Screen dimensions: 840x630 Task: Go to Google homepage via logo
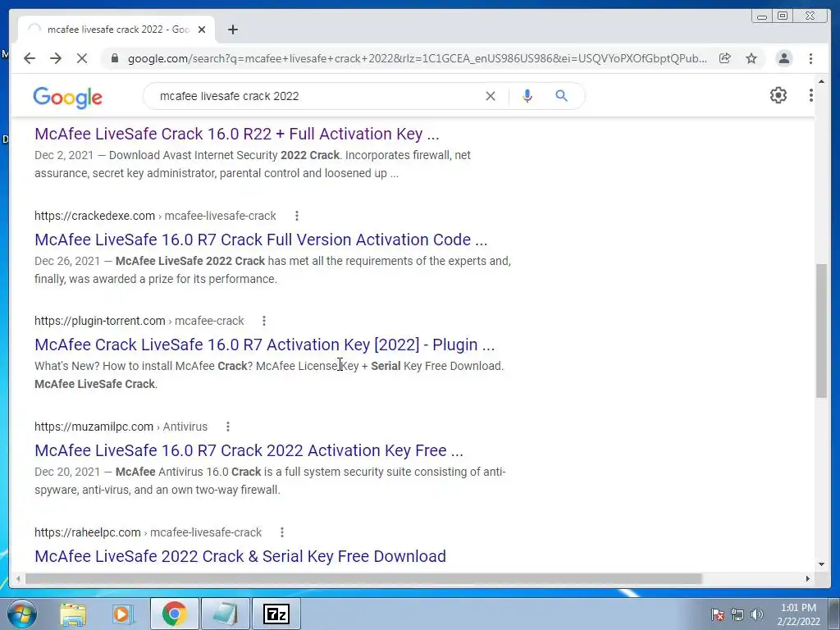coord(67,97)
